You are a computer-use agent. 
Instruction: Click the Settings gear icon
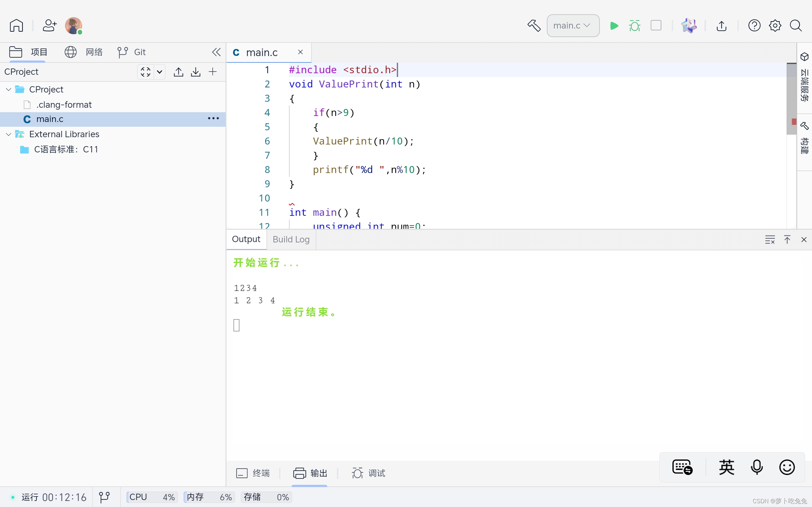(775, 25)
